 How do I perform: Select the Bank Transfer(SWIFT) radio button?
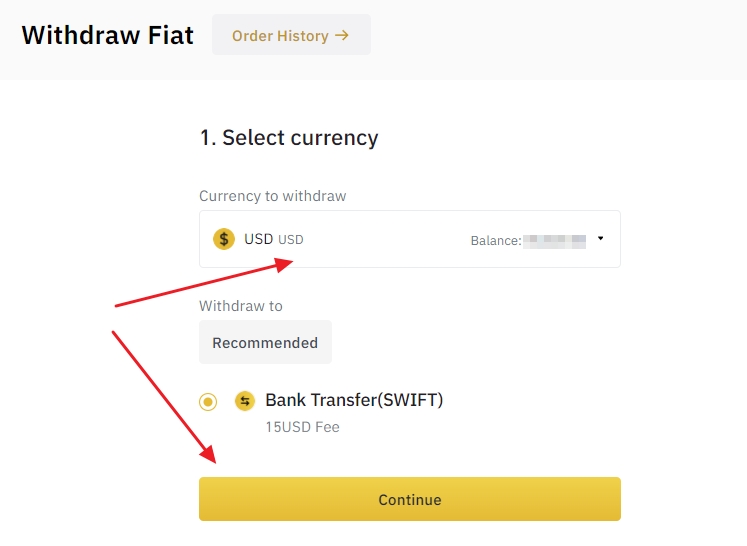point(208,402)
